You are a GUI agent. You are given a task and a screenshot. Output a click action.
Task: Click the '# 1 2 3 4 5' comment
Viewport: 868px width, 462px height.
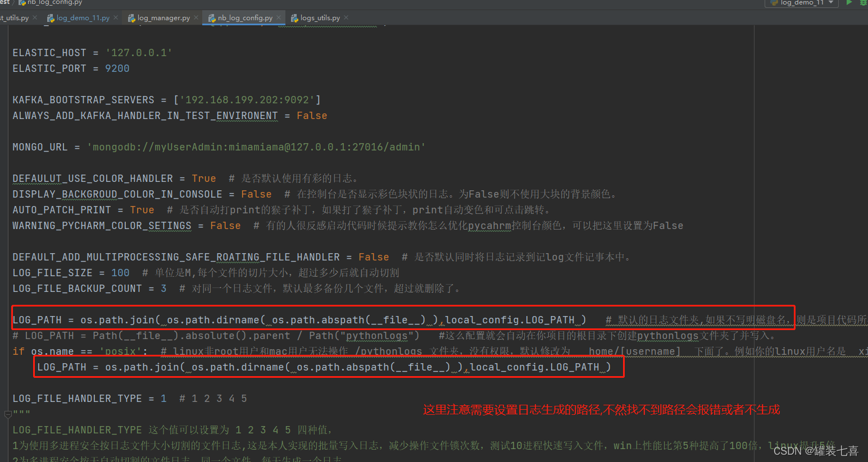point(213,399)
